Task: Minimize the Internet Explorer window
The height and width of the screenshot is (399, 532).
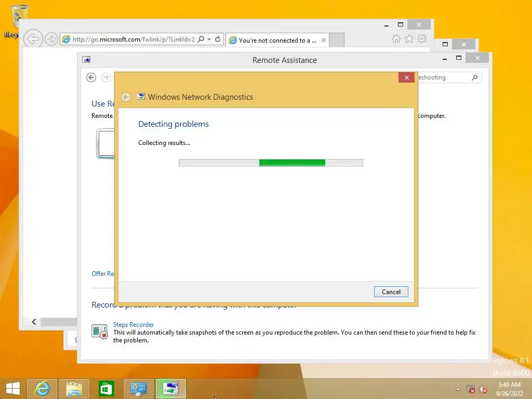Action: point(387,25)
